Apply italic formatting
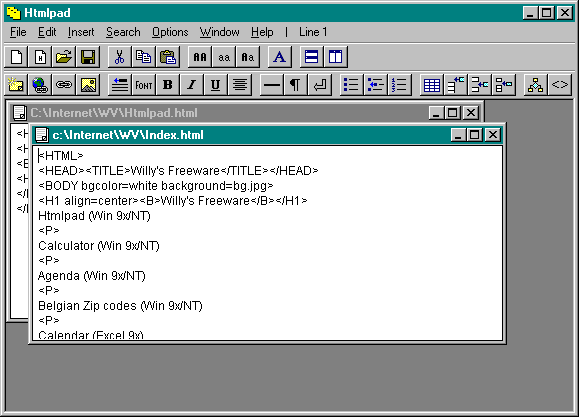Viewport: 579px width, 417px height. tap(192, 85)
